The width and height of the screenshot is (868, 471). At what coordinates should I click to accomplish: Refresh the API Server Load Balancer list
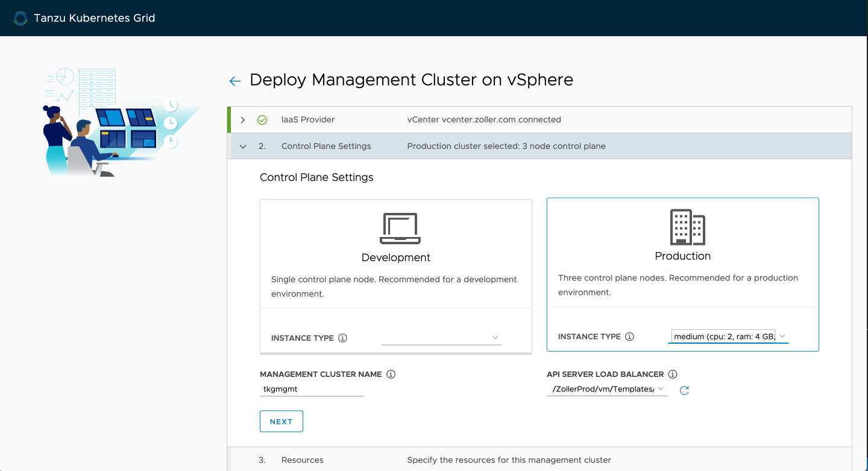684,391
